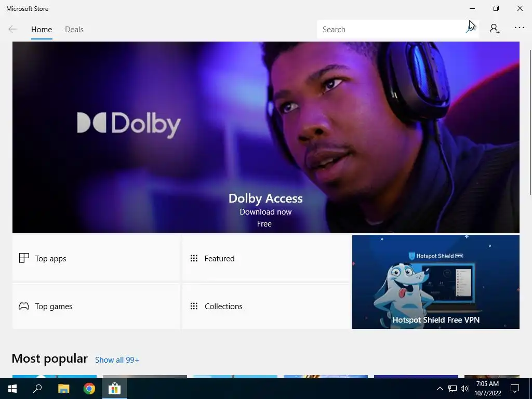The image size is (532, 399).
Task: Open the Featured tile
Action: click(266, 258)
